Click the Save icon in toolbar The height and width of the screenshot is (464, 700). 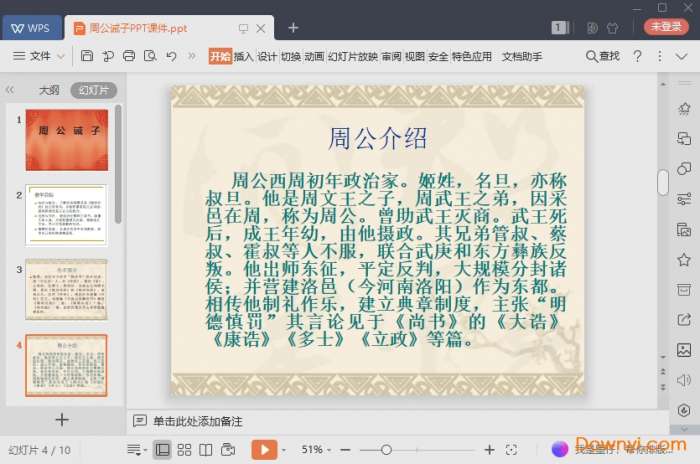pos(87,56)
